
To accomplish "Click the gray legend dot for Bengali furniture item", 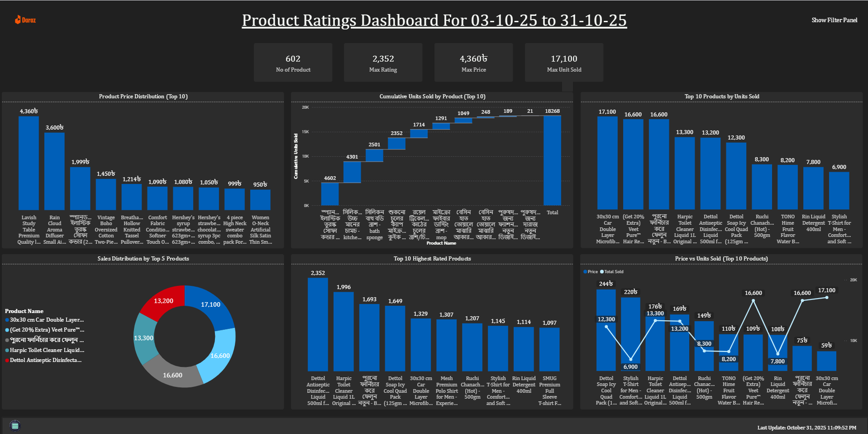I will (7, 340).
